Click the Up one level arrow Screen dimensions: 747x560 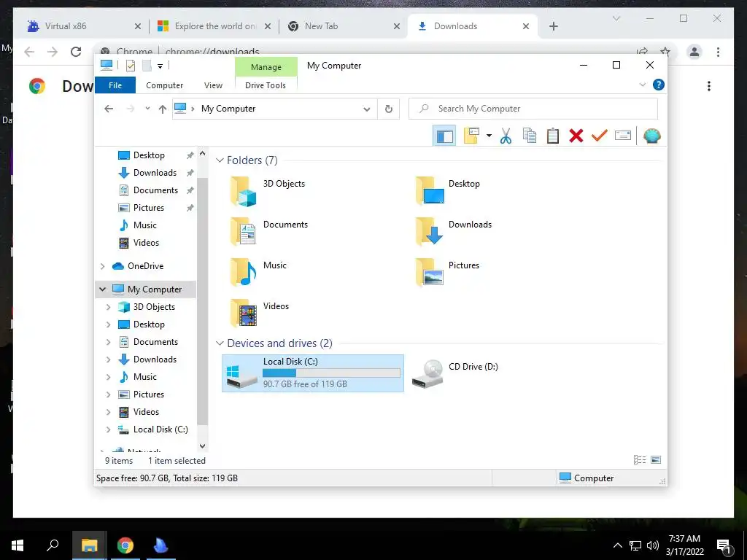tap(163, 109)
